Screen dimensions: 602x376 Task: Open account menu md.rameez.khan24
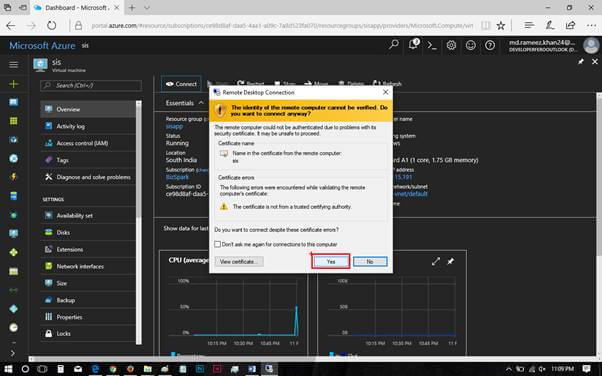[553, 45]
